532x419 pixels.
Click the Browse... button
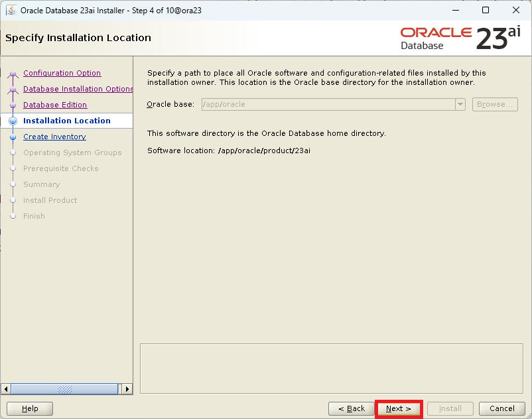[495, 104]
